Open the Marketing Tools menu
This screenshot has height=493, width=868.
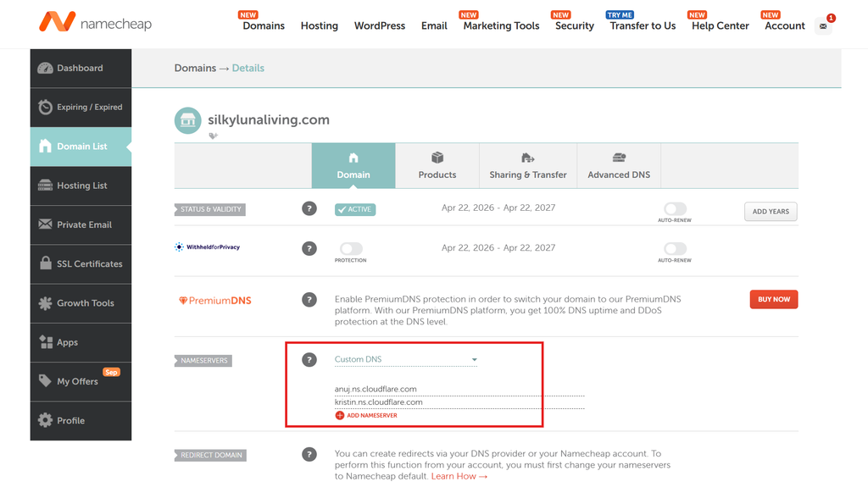[x=502, y=25]
